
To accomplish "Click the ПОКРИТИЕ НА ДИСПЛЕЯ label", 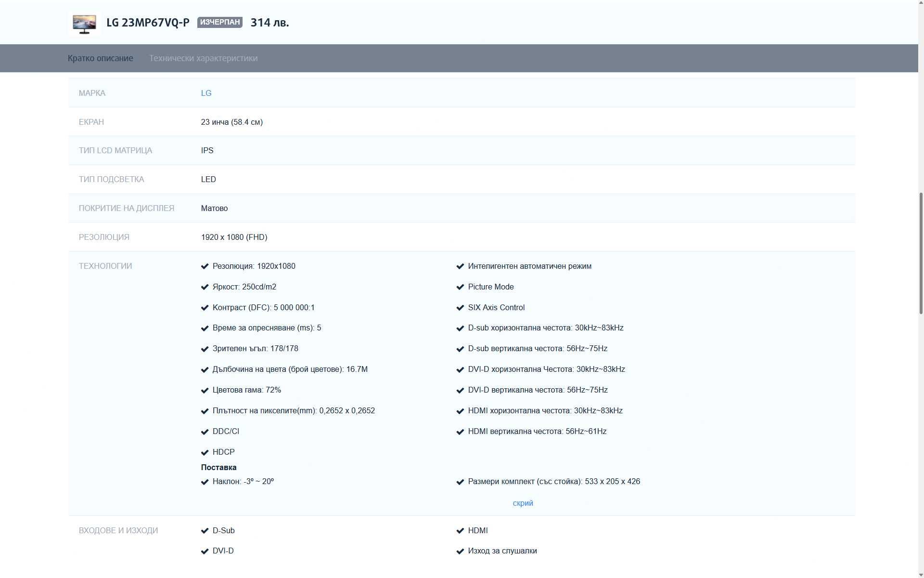I will pos(126,208).
